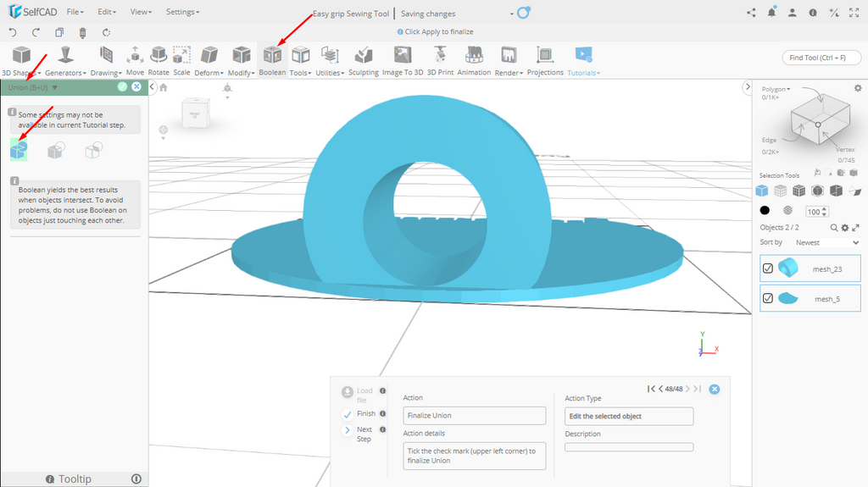Open the Projections tool
The image size is (868, 487).
point(545,60)
